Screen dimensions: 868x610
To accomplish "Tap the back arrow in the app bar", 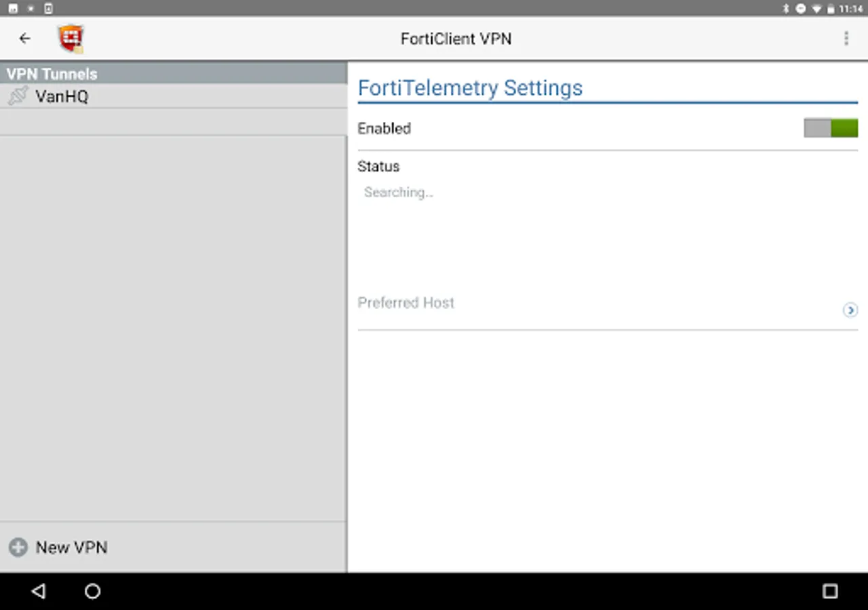I will (x=25, y=39).
